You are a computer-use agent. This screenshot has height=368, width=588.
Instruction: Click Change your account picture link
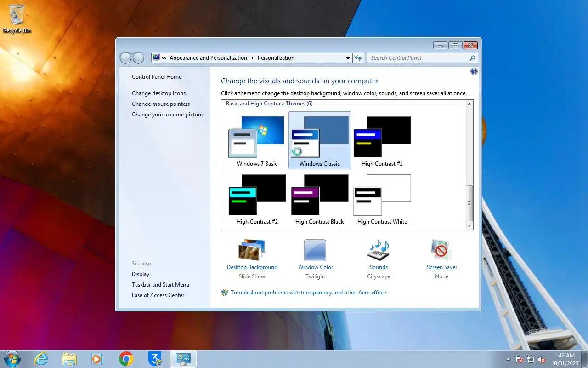click(x=167, y=115)
